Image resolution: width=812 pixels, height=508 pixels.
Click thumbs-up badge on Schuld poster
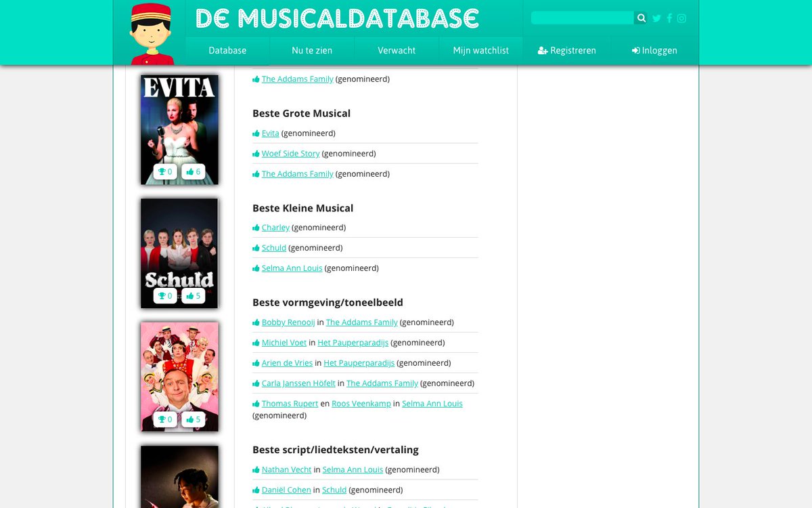pos(194,296)
